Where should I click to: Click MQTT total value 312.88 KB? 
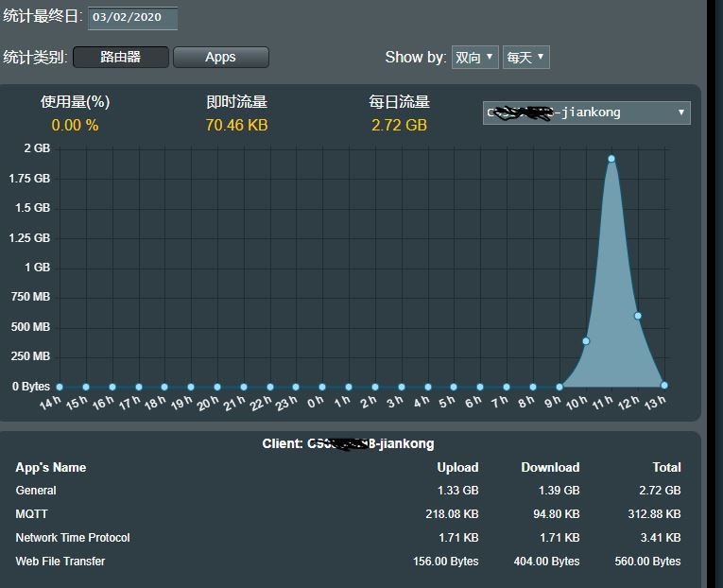click(654, 513)
